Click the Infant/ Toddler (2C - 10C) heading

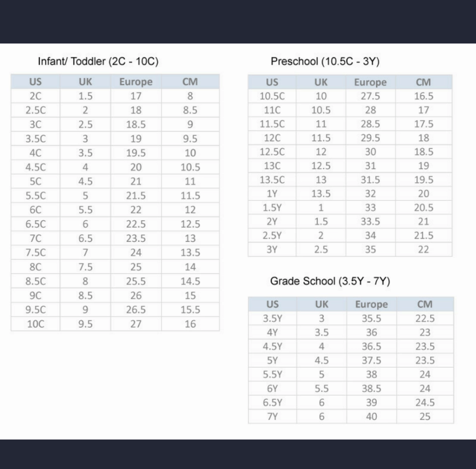(x=98, y=61)
